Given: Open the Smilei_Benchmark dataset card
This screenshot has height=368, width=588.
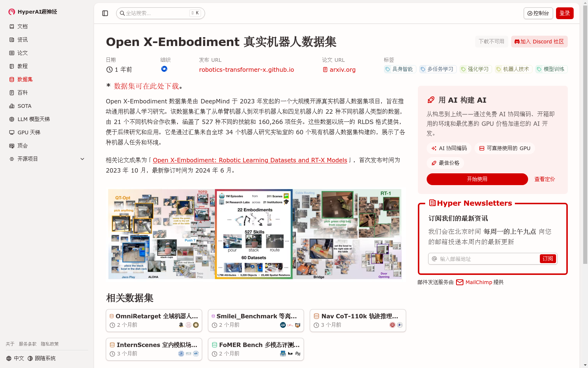Looking at the screenshot, I should click(256, 321).
